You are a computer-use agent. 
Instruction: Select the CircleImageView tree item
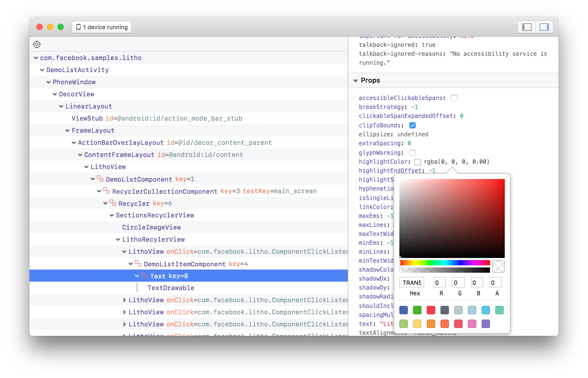[151, 227]
